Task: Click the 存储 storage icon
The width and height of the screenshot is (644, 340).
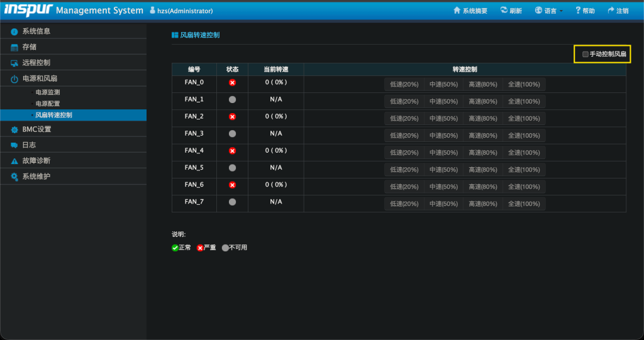Action: [x=14, y=47]
